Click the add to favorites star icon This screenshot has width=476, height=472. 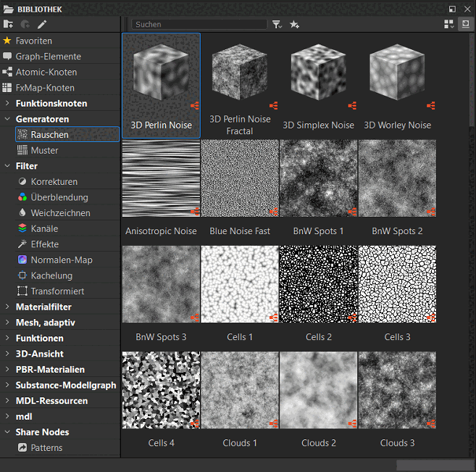click(294, 25)
